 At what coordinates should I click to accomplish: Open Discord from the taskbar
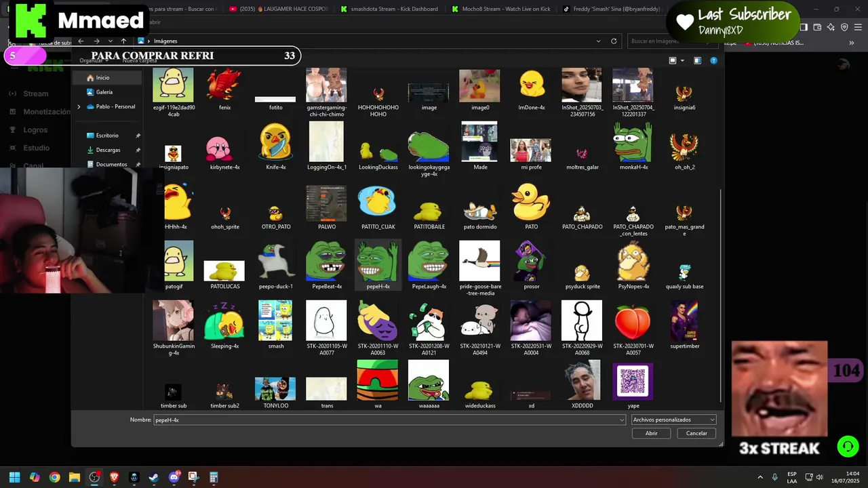(x=174, y=477)
